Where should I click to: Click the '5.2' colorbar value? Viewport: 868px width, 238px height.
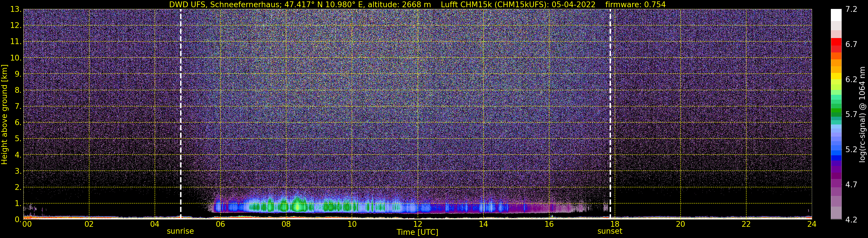tap(851, 150)
